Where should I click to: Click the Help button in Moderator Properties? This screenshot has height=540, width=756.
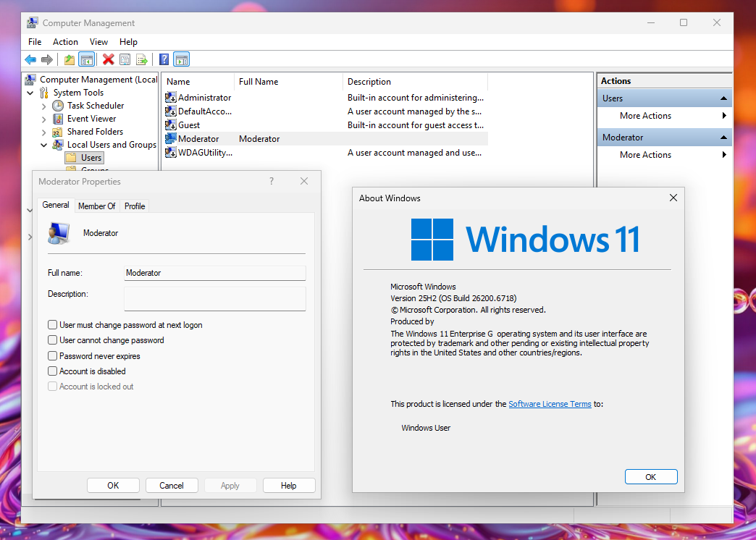point(289,486)
